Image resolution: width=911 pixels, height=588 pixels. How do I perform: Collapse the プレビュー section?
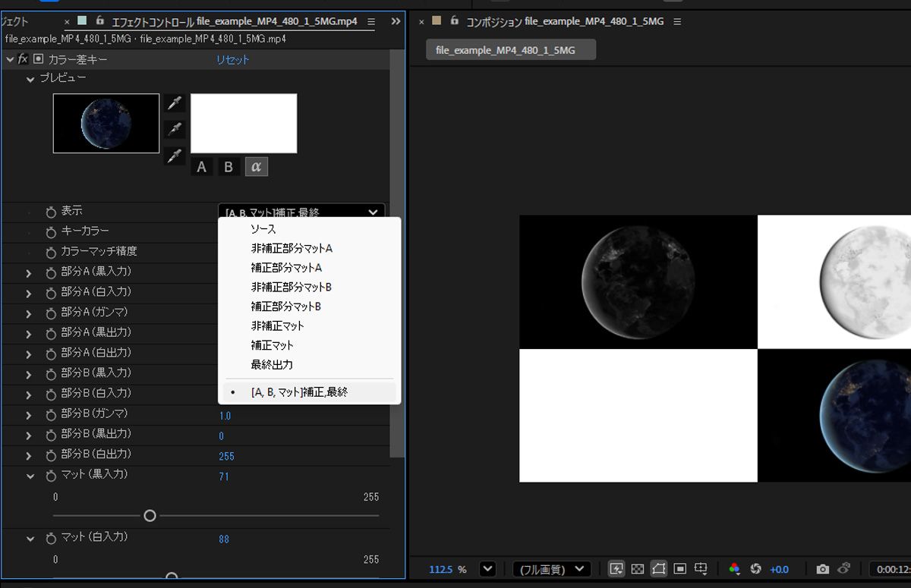tap(30, 78)
